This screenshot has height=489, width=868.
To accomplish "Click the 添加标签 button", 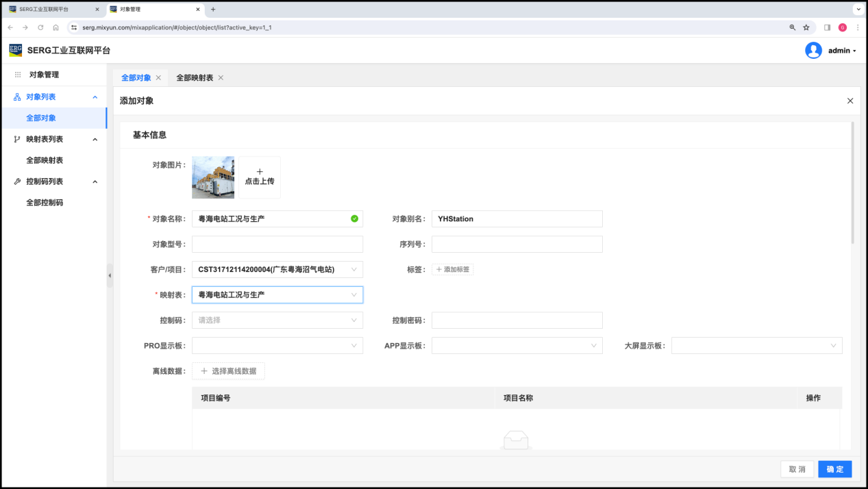I will (453, 270).
